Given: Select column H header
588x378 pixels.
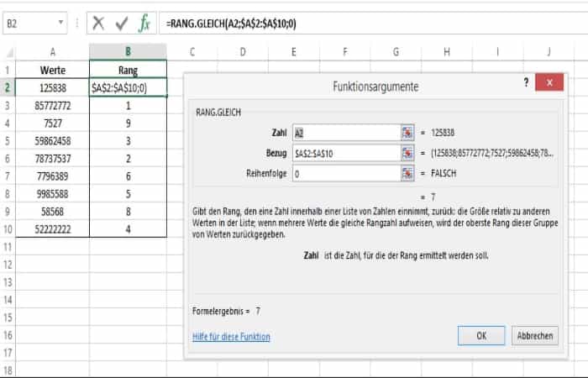Looking at the screenshot, I should tap(447, 52).
